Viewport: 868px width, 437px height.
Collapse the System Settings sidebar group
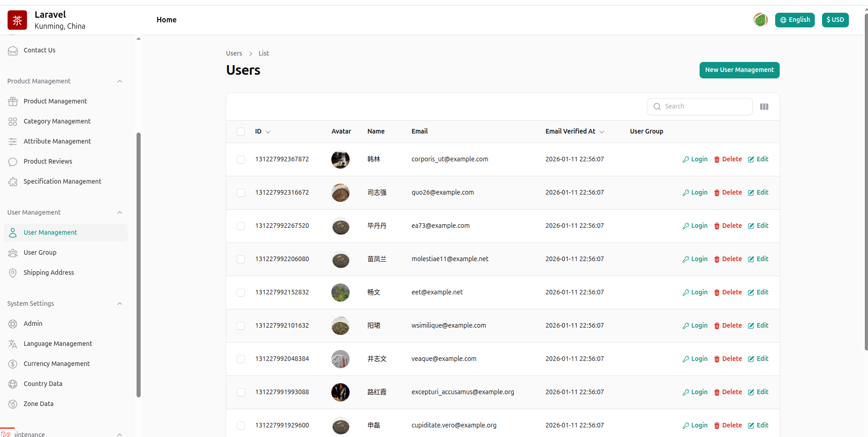click(120, 304)
